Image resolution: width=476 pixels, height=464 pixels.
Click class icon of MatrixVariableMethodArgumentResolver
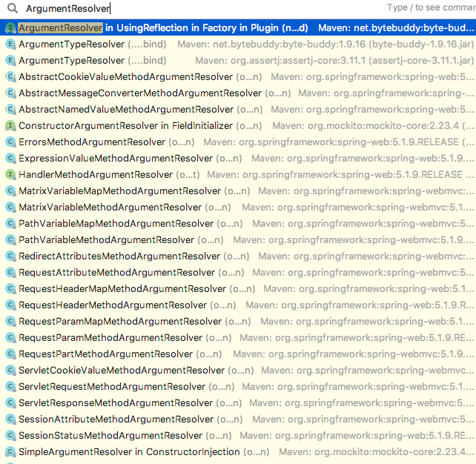click(x=10, y=208)
